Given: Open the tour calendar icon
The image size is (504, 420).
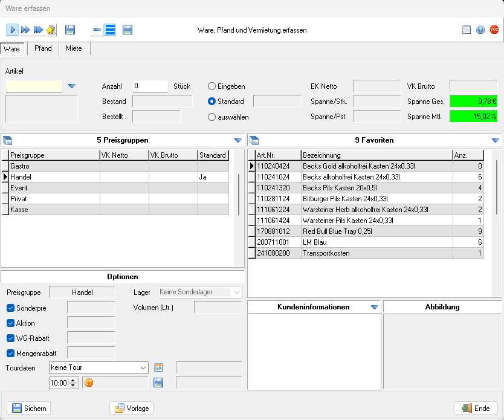Looking at the screenshot, I should point(158,367).
